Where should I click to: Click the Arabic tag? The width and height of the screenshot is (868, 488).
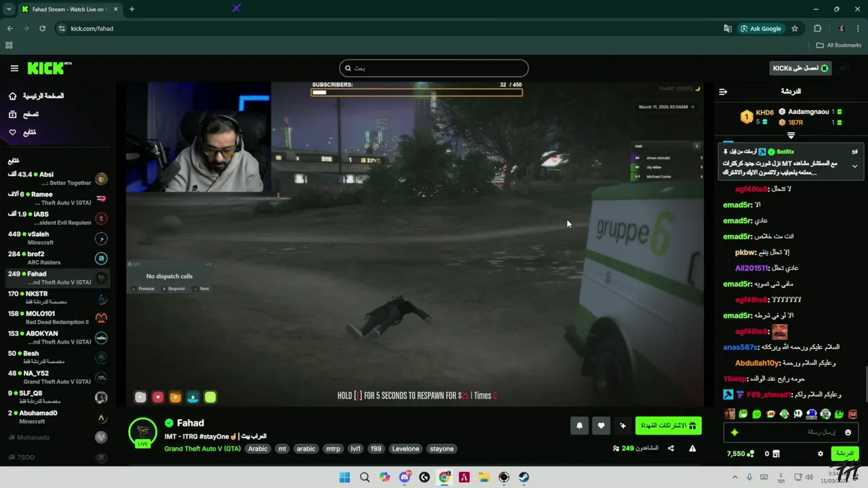click(x=258, y=449)
